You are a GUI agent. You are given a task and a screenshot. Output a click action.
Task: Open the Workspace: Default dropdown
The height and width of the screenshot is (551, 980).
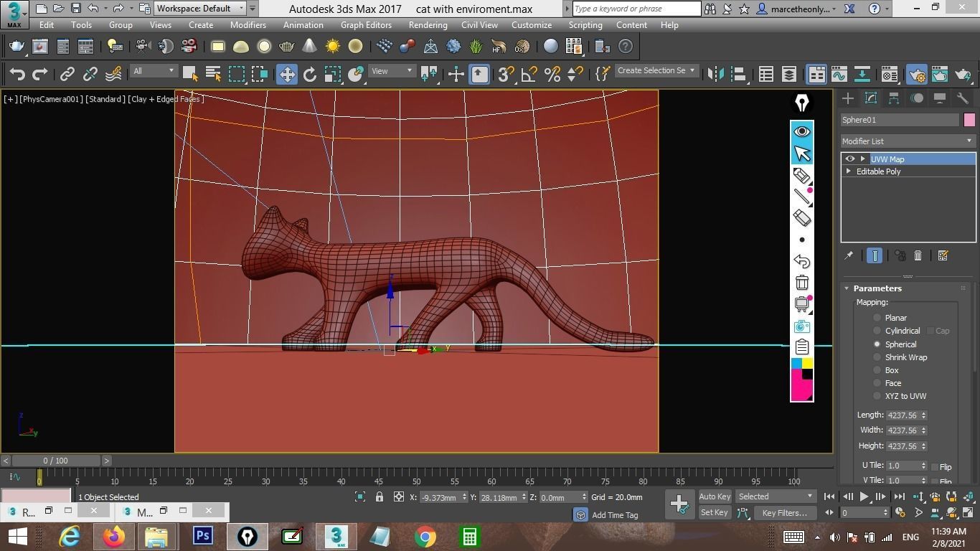(200, 9)
